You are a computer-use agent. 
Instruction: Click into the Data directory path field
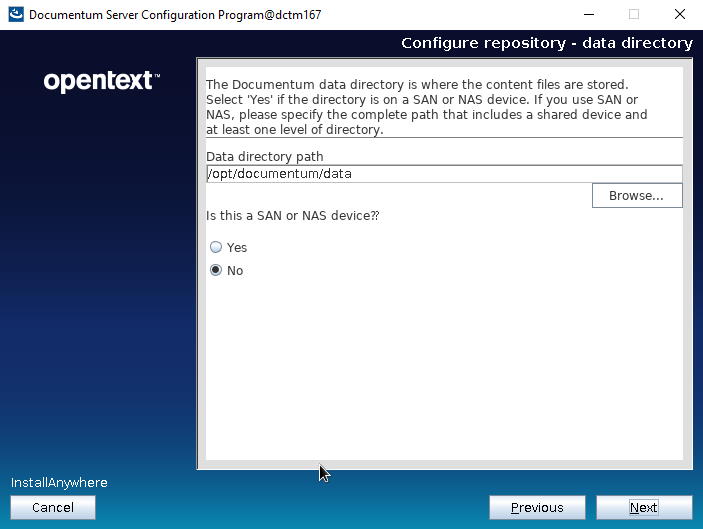[x=443, y=174]
